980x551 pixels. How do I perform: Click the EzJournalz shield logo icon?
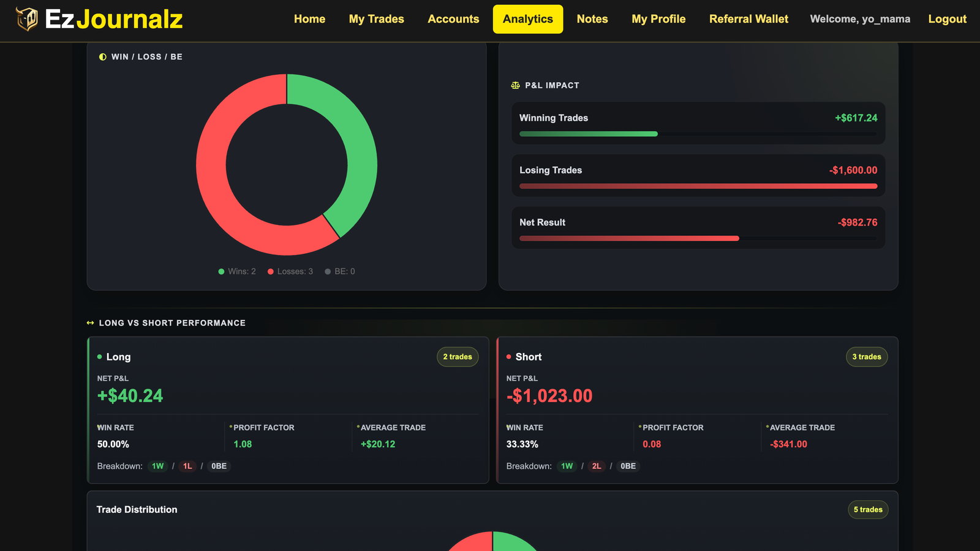[27, 19]
